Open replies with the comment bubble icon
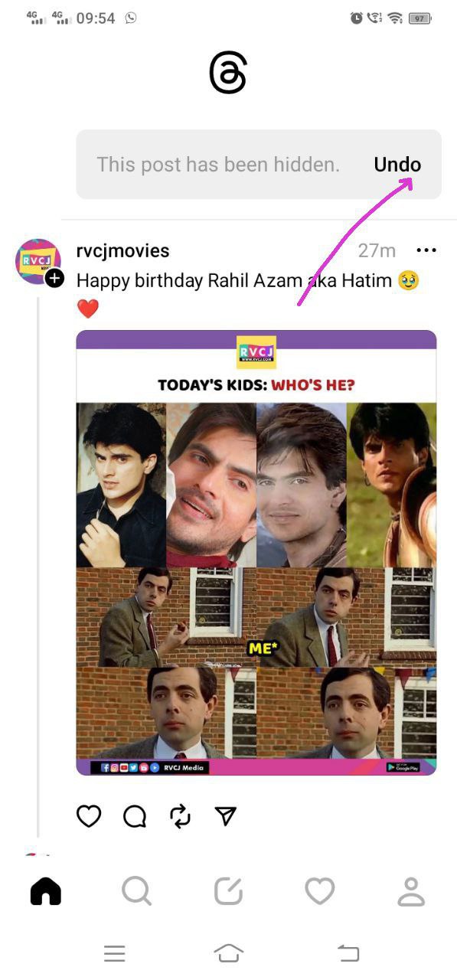Viewport: 457px width, 980px height. [135, 817]
